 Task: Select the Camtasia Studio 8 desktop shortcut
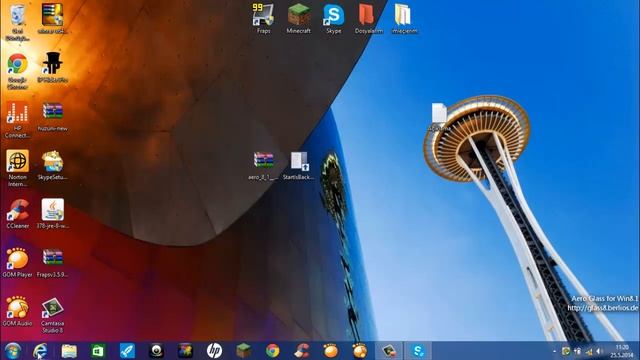52,315
